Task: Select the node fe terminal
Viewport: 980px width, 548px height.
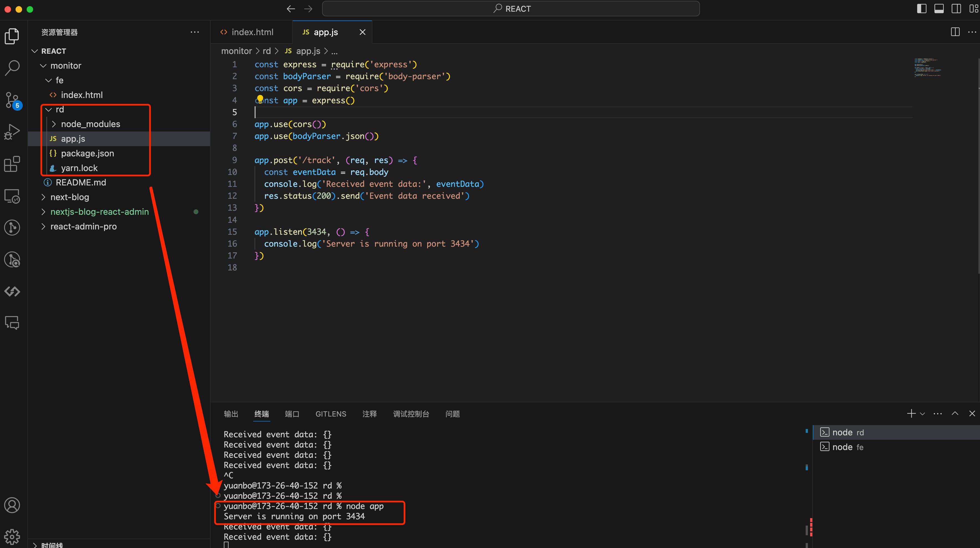Action: point(847,447)
